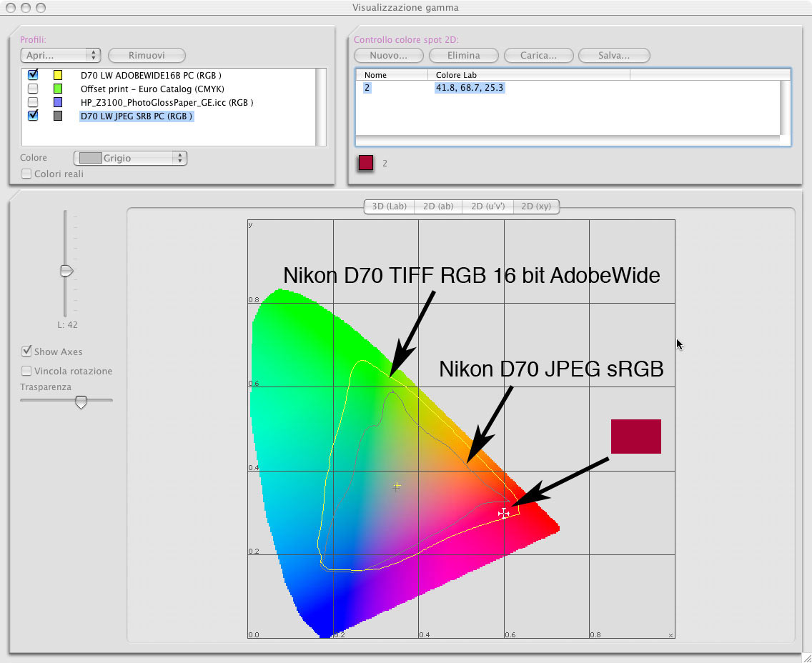Click the blue swatch of the HP_Z3100 profile

58,102
